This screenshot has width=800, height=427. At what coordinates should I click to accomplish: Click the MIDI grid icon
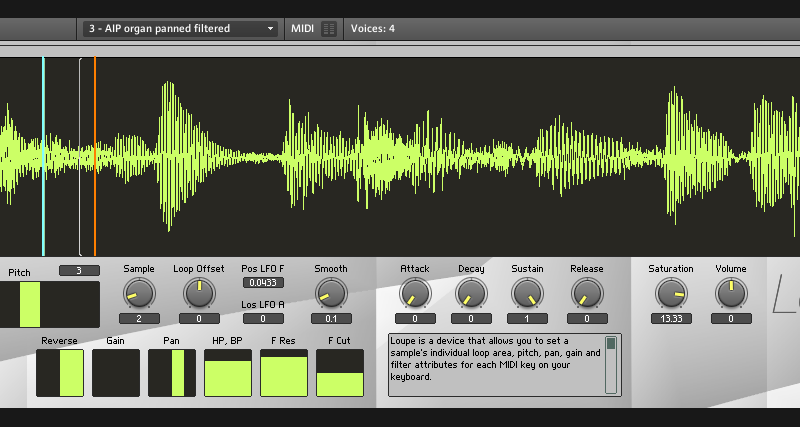(x=330, y=28)
